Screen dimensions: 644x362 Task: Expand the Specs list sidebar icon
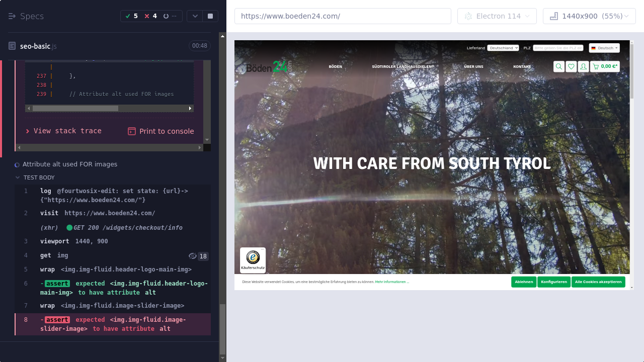tap(12, 16)
